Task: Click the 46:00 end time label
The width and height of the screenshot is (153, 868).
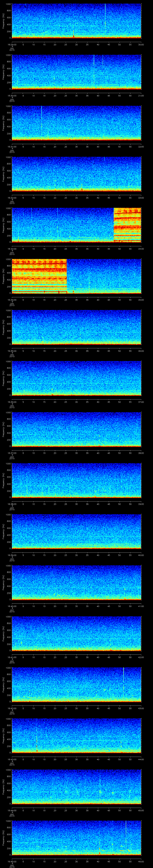Action: pyautogui.click(x=141, y=861)
